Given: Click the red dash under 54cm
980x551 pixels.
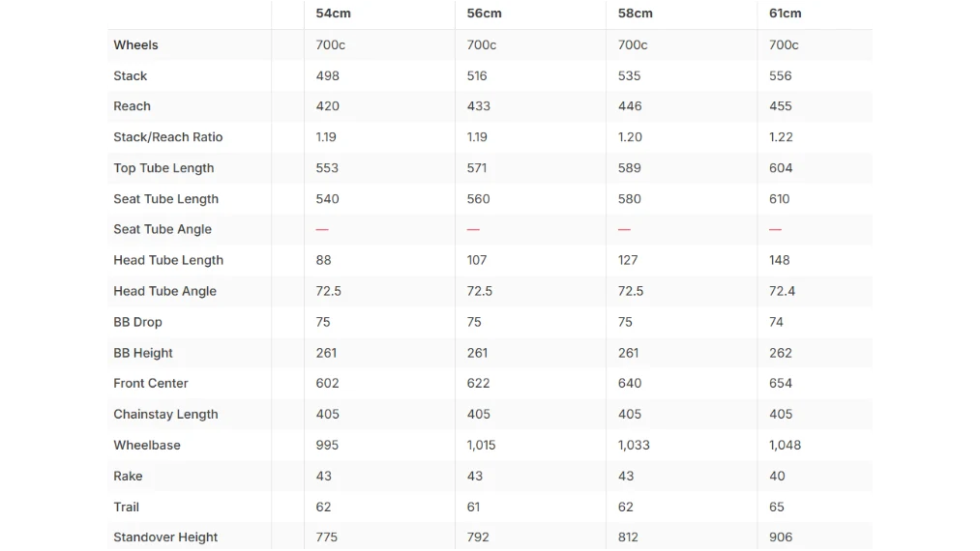Looking at the screenshot, I should click(322, 229).
